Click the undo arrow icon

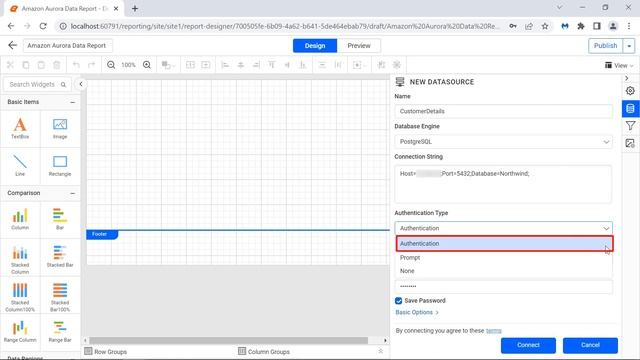pos(76,65)
